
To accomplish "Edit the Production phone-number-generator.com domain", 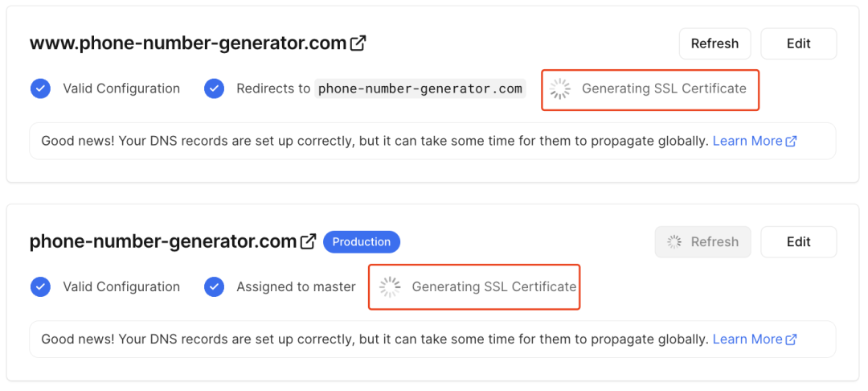I will tap(798, 241).
